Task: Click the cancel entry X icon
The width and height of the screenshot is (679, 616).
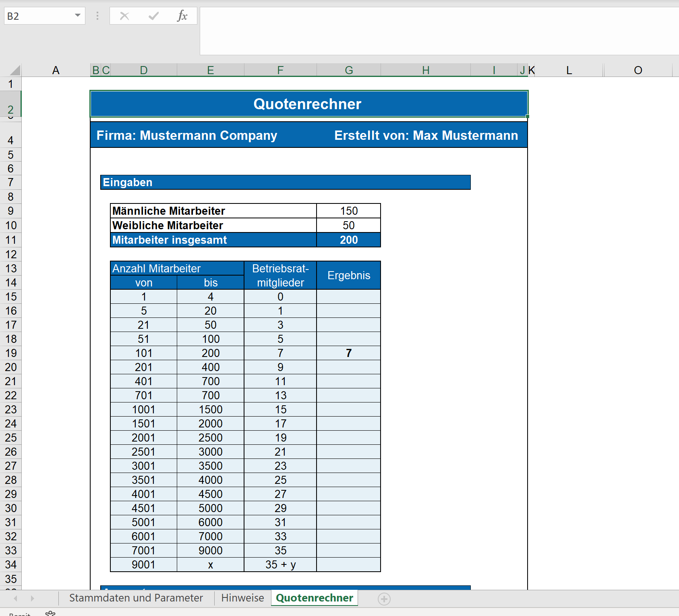Action: pos(124,16)
